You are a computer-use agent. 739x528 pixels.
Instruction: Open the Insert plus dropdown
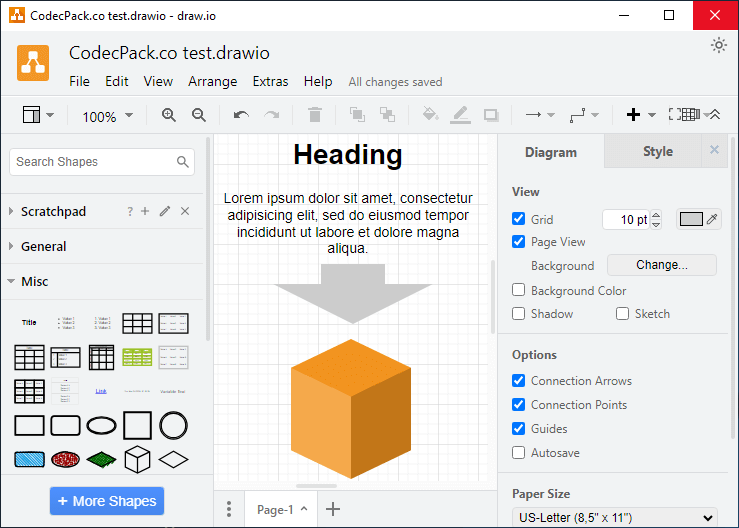click(641, 115)
